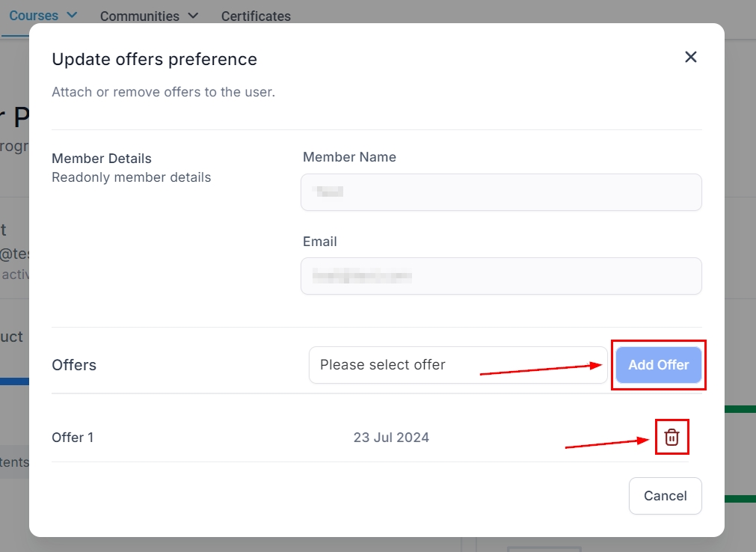Click the Readonly member details text
The image size is (756, 552).
[132, 177]
